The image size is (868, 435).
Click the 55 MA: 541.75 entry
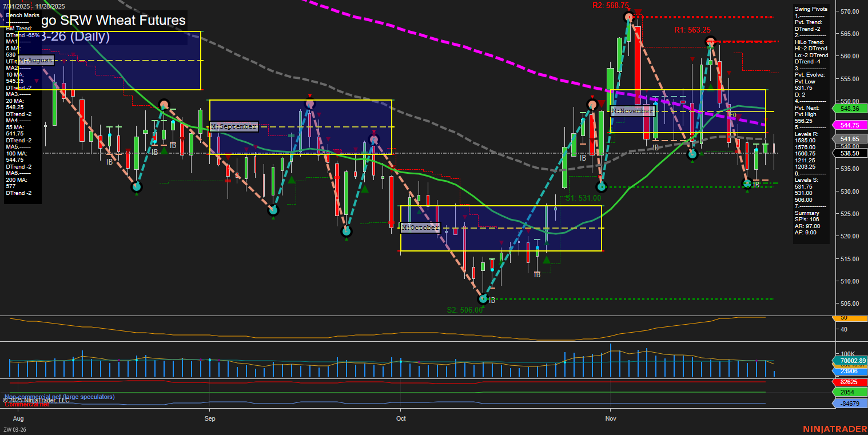(x=15, y=130)
